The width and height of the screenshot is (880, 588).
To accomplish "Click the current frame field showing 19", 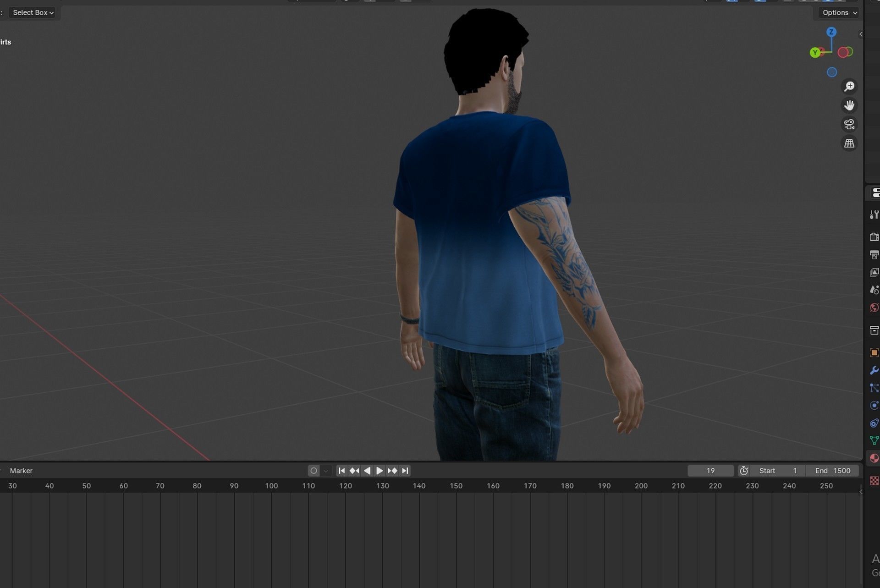I will 710,471.
